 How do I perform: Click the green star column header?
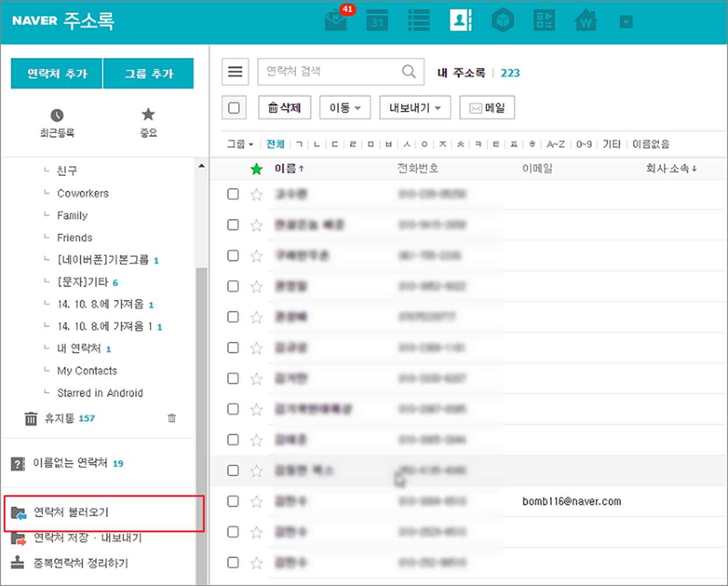click(x=256, y=169)
